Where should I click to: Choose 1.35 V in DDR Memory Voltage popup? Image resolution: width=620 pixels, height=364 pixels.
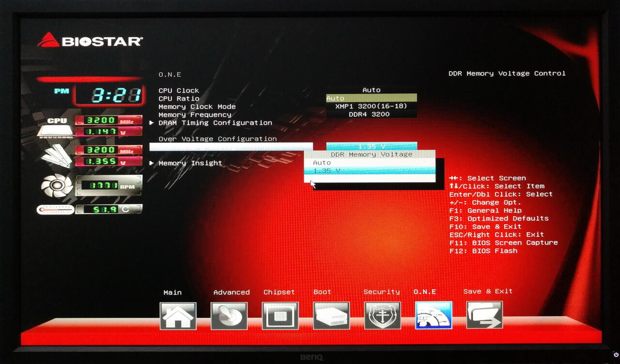pos(370,170)
